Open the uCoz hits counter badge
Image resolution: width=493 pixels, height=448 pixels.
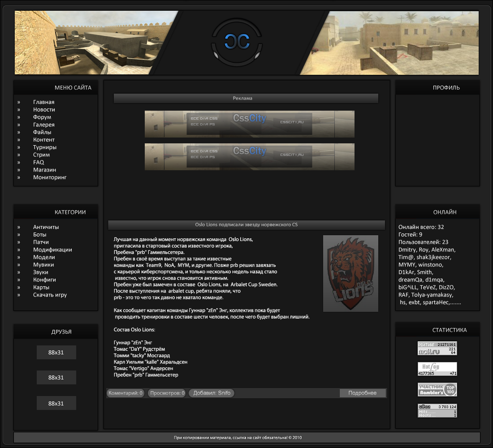(x=437, y=410)
